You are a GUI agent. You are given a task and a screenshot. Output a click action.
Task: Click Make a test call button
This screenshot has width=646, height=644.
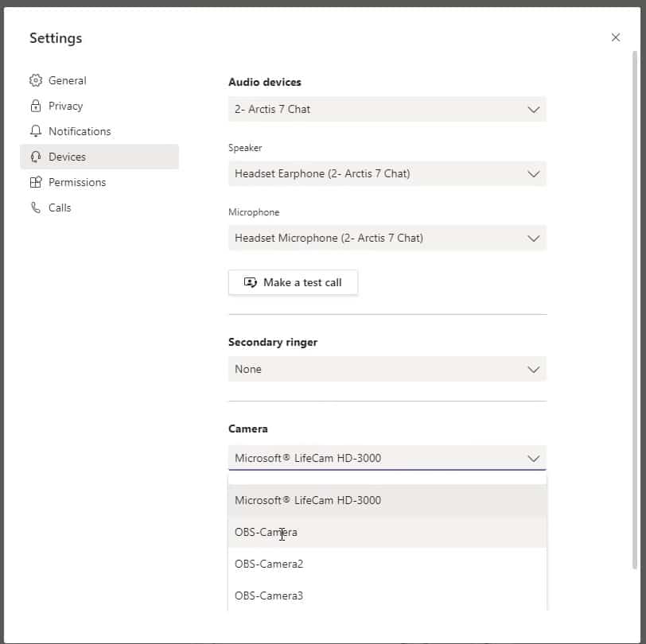293,282
